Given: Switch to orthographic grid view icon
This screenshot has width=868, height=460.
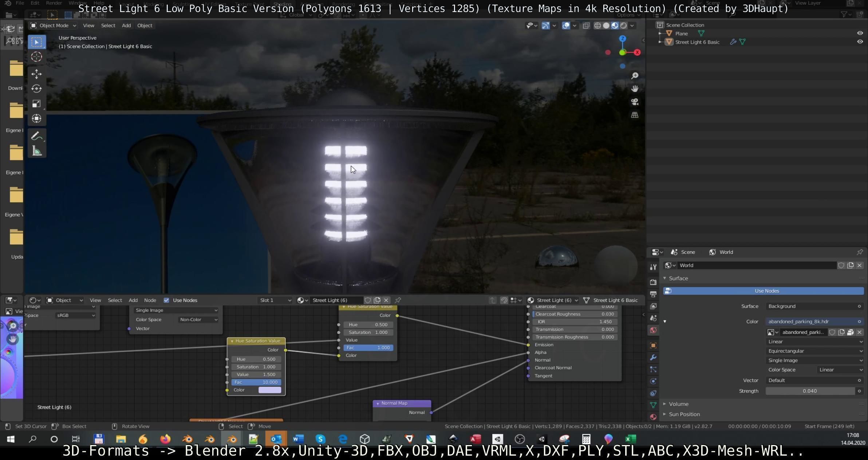Looking at the screenshot, I should coord(635,115).
